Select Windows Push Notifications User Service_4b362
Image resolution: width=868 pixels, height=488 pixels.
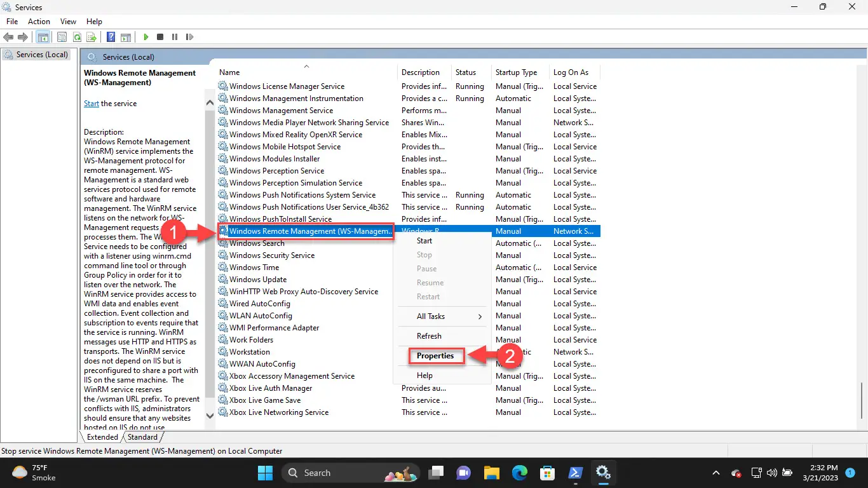click(408, 207)
